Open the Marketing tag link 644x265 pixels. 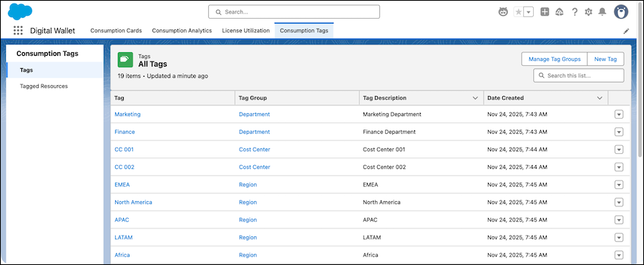(x=127, y=114)
